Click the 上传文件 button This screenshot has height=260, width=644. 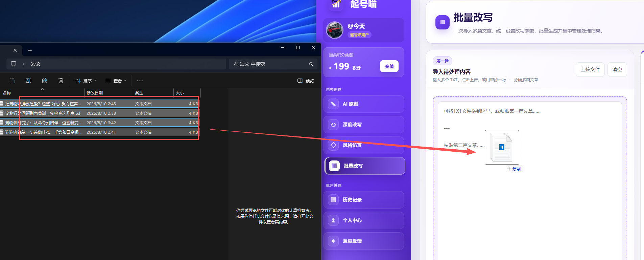coord(590,69)
